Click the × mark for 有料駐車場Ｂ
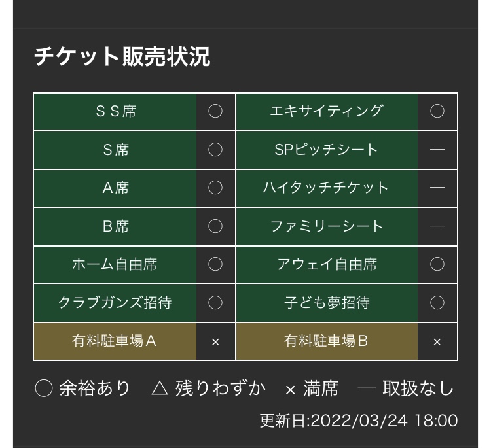 437,342
